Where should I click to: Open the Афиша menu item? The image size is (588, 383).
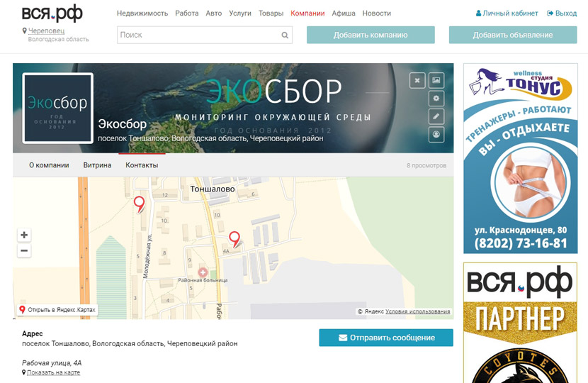344,13
